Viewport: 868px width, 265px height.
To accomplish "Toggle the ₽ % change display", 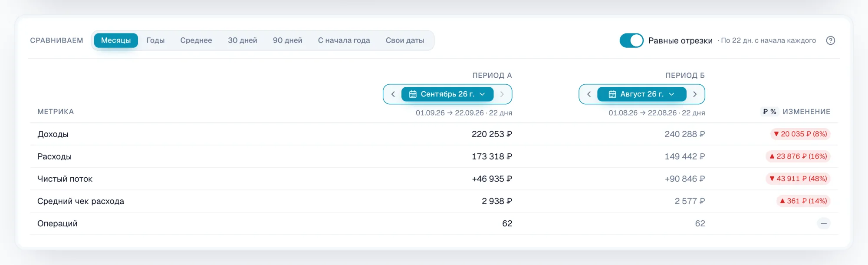I will [769, 112].
